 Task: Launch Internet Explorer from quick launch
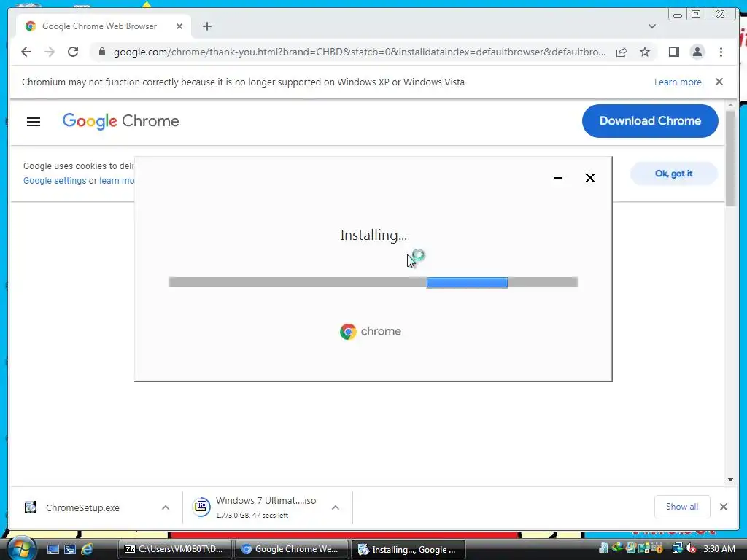point(87,550)
